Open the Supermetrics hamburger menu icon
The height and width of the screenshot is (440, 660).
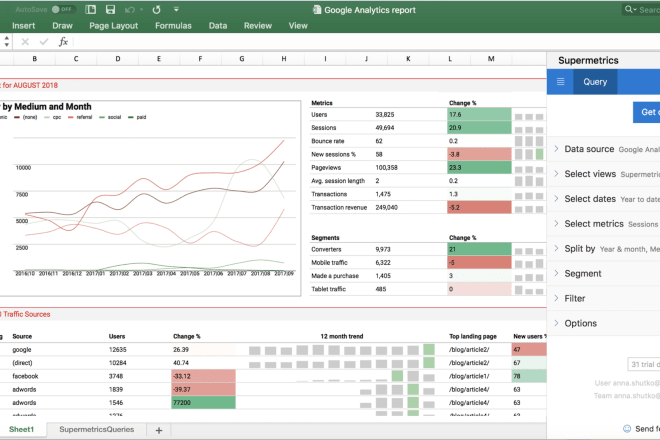(560, 82)
